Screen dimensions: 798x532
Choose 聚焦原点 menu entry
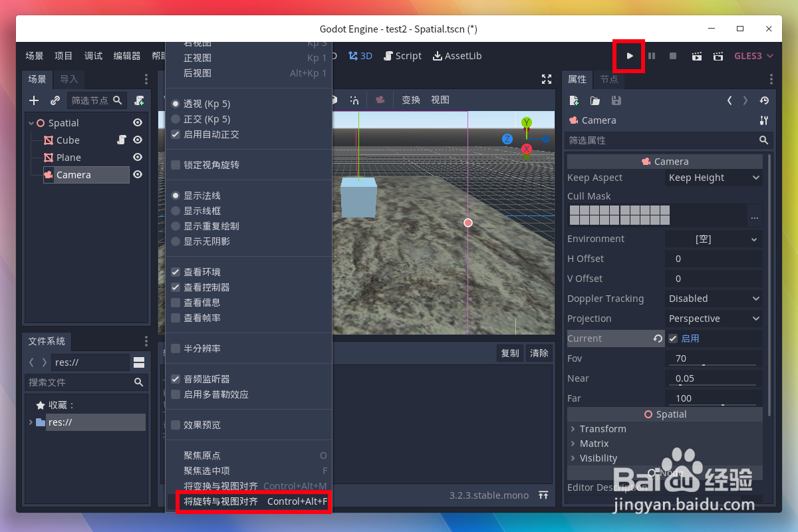coord(248,456)
